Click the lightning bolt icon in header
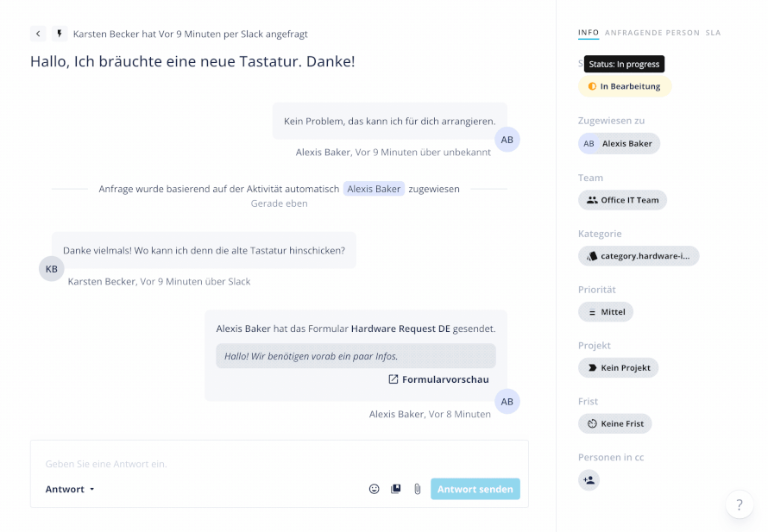This screenshot has height=532, width=768. pyautogui.click(x=60, y=34)
